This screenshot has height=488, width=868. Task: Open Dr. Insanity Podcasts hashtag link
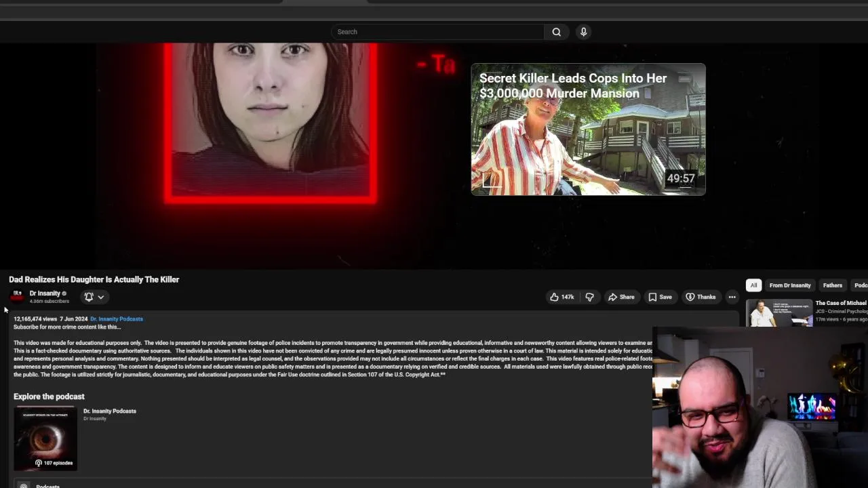(117, 319)
